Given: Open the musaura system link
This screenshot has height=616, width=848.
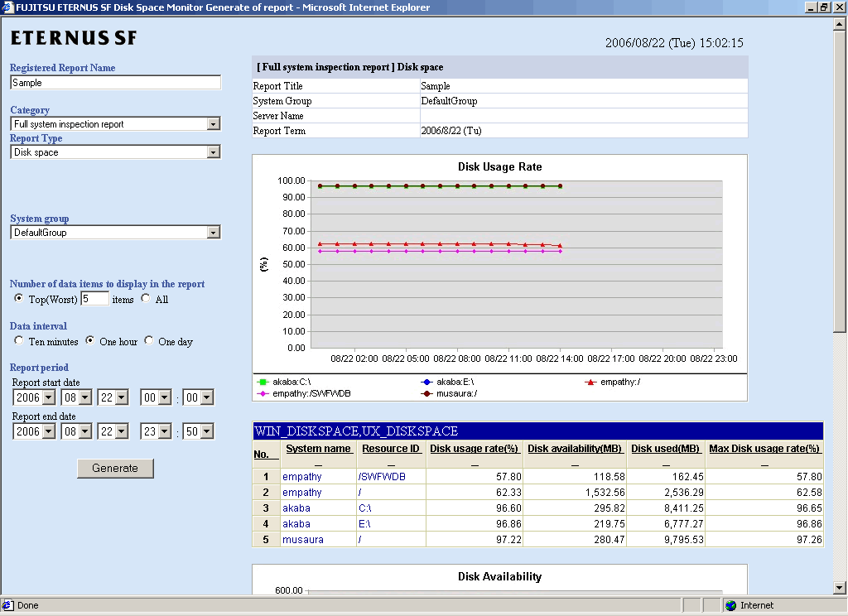Looking at the screenshot, I should tap(303, 539).
